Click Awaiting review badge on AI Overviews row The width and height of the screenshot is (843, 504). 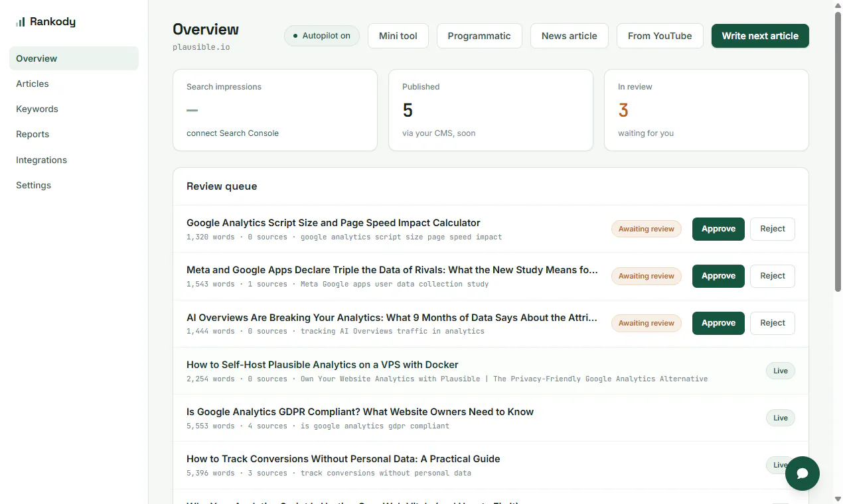tap(647, 323)
